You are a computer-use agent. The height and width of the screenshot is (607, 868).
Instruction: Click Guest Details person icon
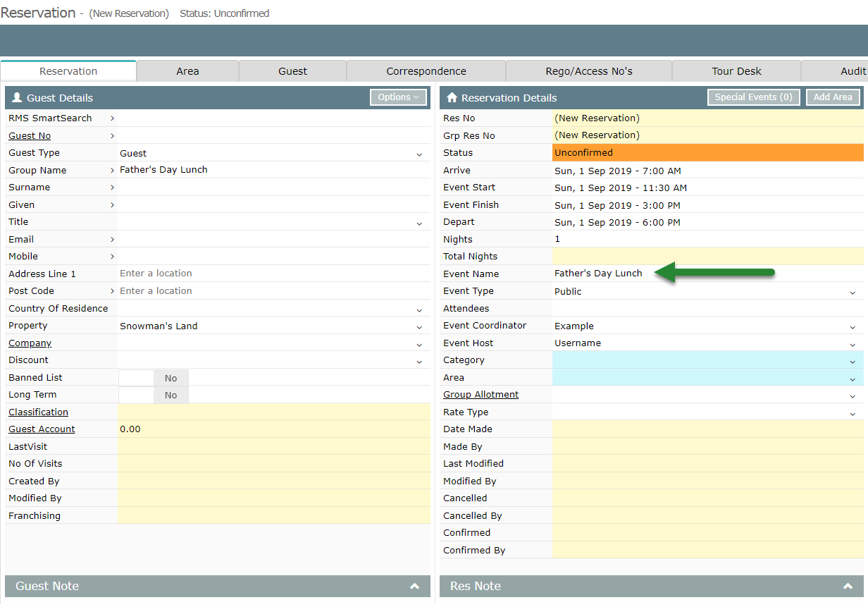click(18, 97)
